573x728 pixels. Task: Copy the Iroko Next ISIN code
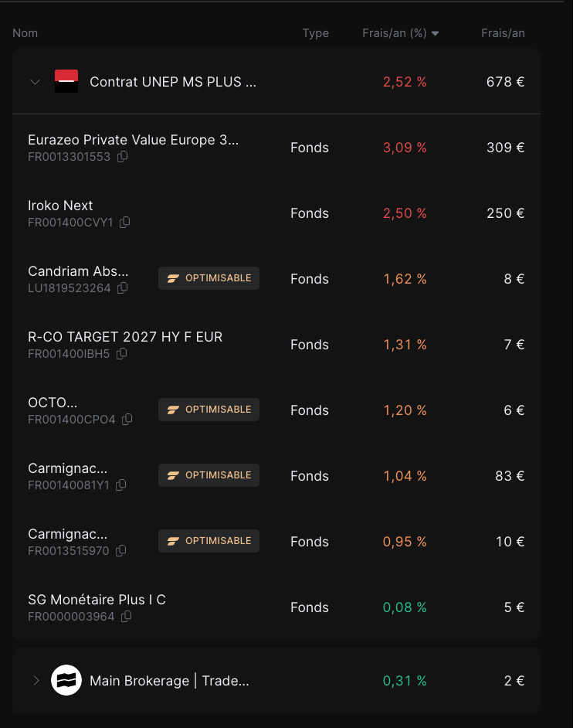(125, 223)
